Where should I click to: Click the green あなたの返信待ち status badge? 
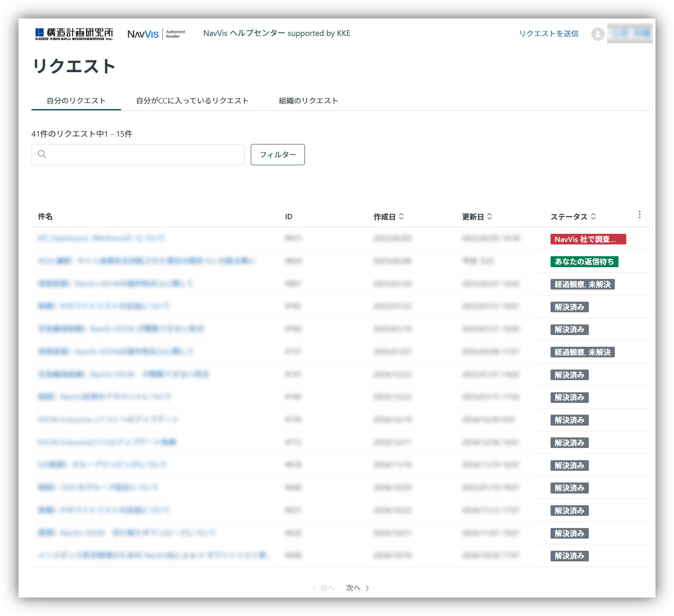[x=584, y=262]
